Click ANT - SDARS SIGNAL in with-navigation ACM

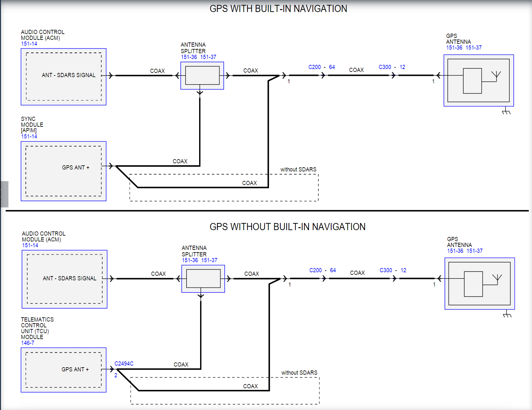coord(69,75)
